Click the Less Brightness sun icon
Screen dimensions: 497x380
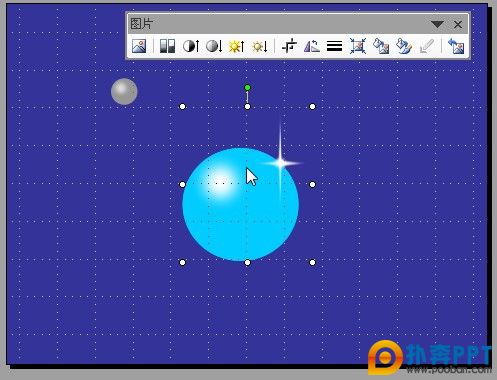pyautogui.click(x=259, y=46)
